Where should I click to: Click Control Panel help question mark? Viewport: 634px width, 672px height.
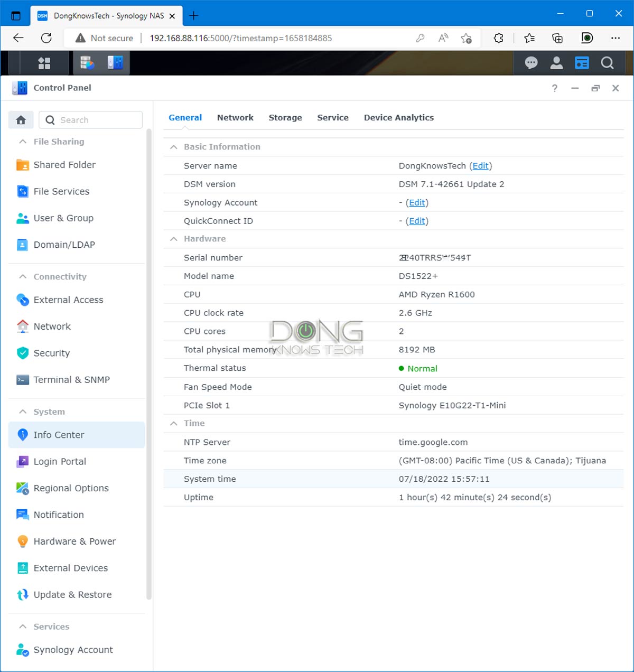[x=555, y=88]
